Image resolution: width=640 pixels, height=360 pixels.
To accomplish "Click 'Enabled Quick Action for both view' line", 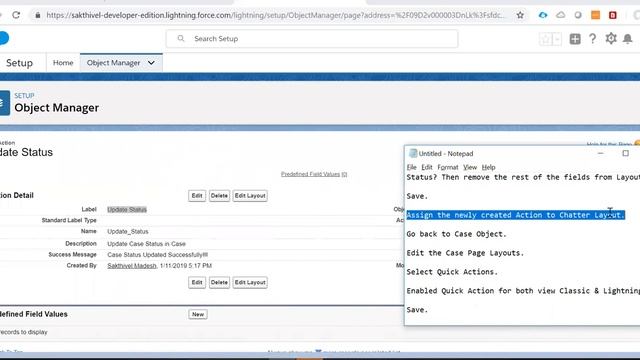I will (x=523, y=291).
